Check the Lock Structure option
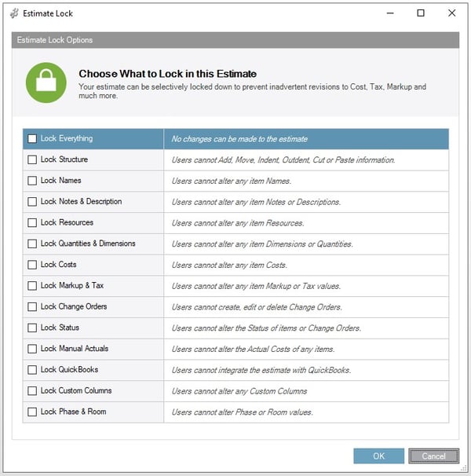Screen dimensions: 471x476 tap(32, 159)
